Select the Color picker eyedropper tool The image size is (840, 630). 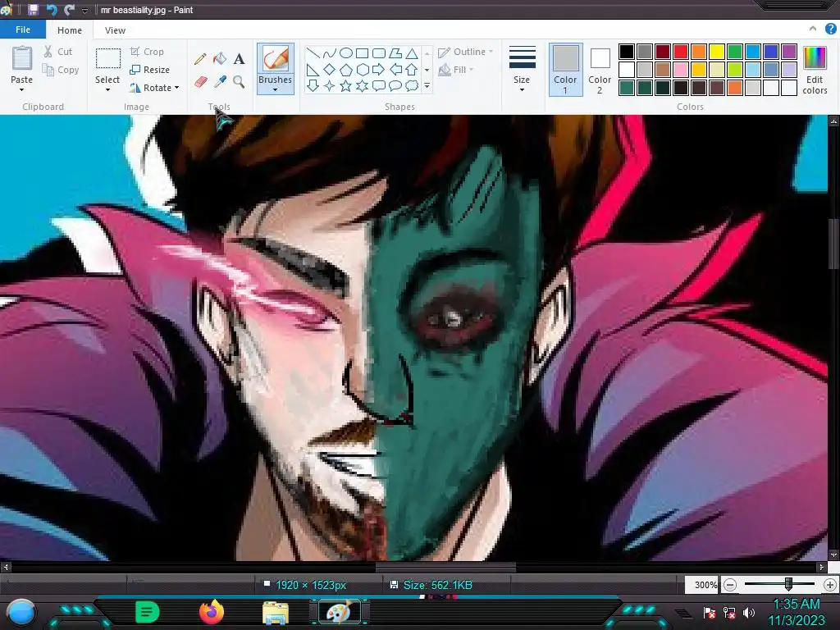point(220,81)
